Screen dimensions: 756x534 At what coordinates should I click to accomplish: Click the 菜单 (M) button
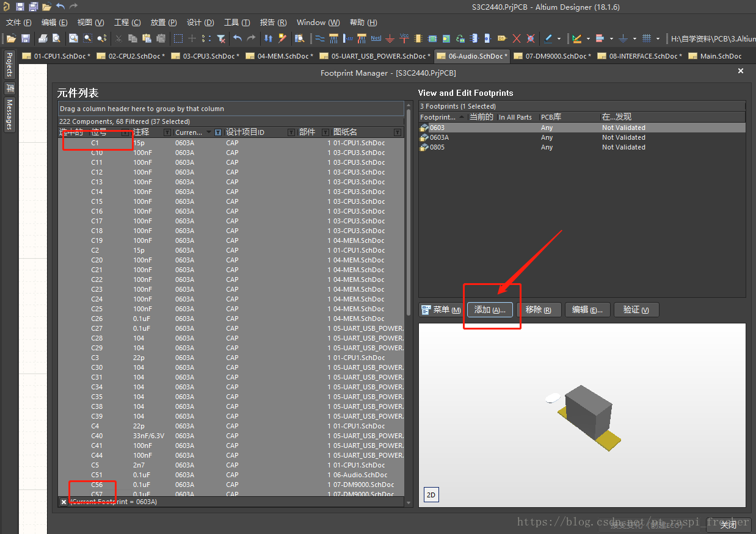[442, 309]
